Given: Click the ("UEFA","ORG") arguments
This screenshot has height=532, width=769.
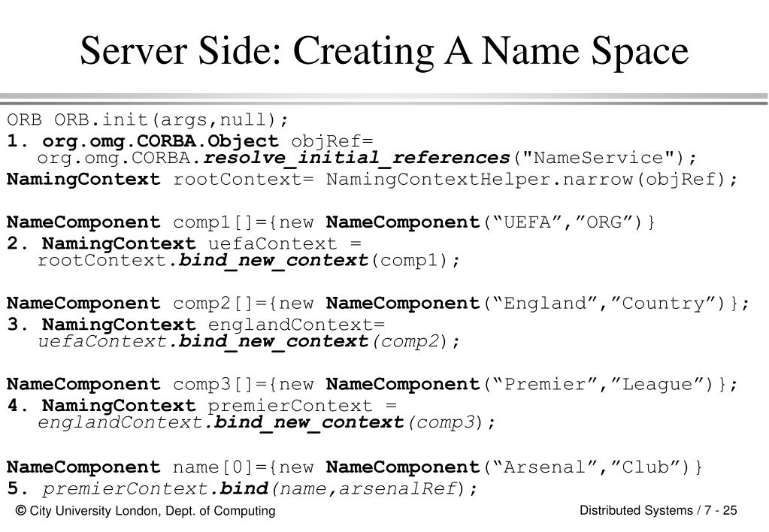Looking at the screenshot, I should 563,222.
